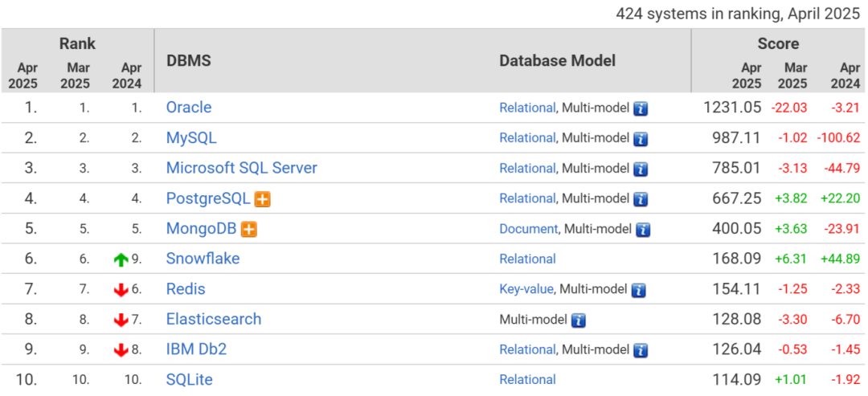Open the Snowflake system page link
Screen dimensions: 868x396
(x=203, y=259)
